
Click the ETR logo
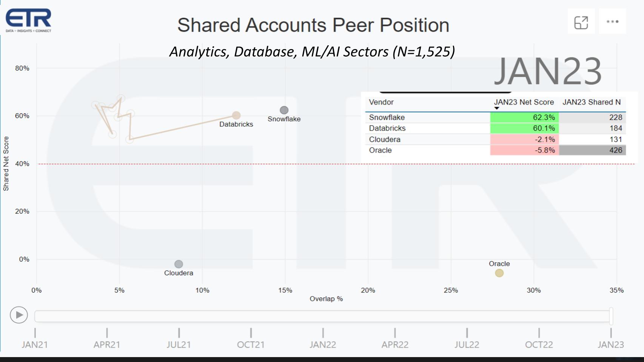pyautogui.click(x=28, y=19)
